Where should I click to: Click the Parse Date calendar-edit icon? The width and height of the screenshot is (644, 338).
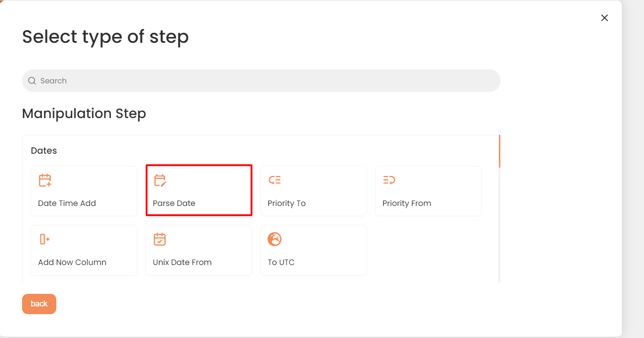coord(160,180)
